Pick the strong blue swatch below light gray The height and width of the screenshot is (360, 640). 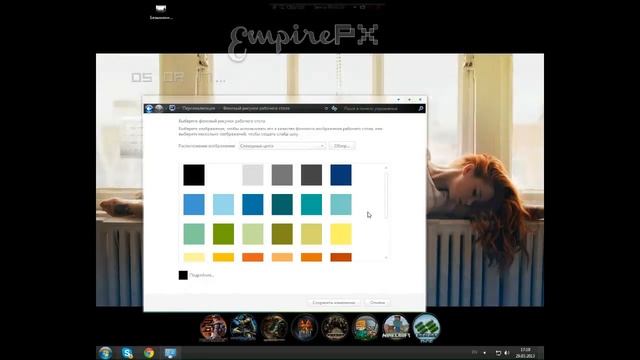point(253,204)
